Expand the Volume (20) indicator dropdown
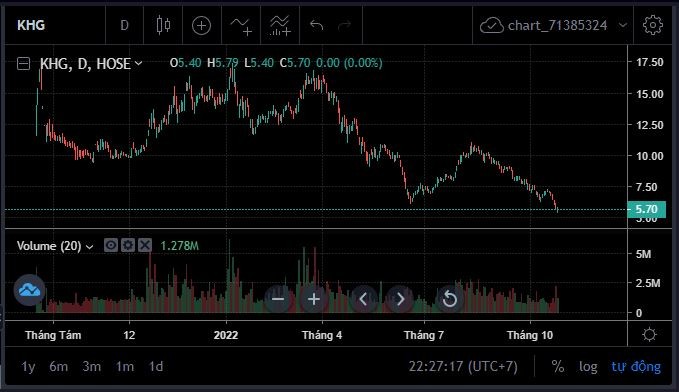The width and height of the screenshot is (679, 392). (90, 246)
